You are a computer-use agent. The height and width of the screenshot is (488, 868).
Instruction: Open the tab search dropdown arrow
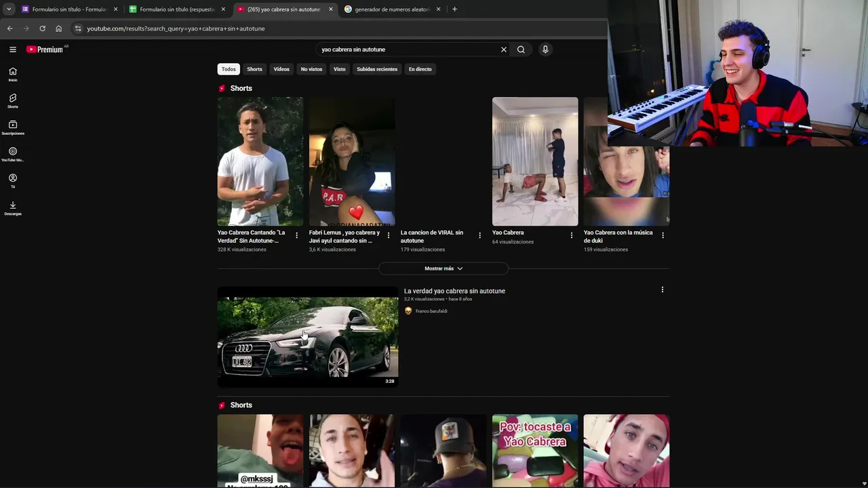(x=9, y=9)
